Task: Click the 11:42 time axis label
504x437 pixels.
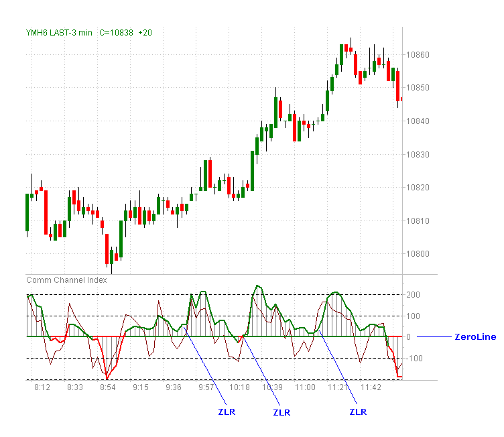Action: pos(371,387)
